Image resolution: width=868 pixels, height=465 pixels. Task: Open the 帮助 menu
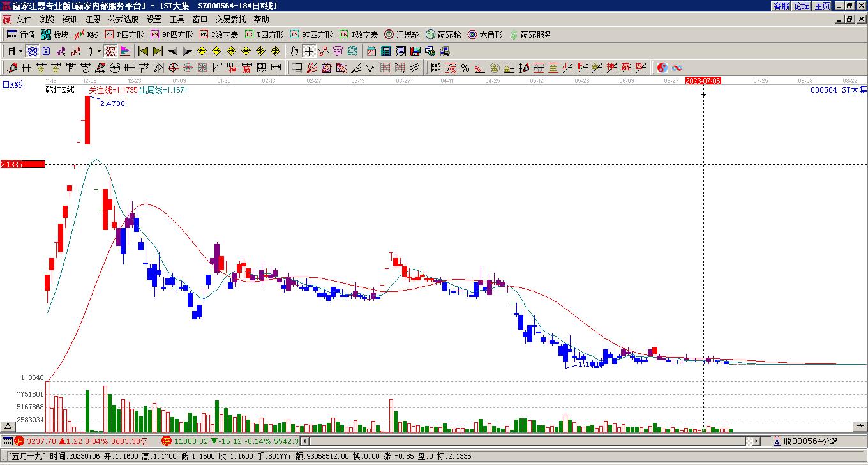pos(261,20)
